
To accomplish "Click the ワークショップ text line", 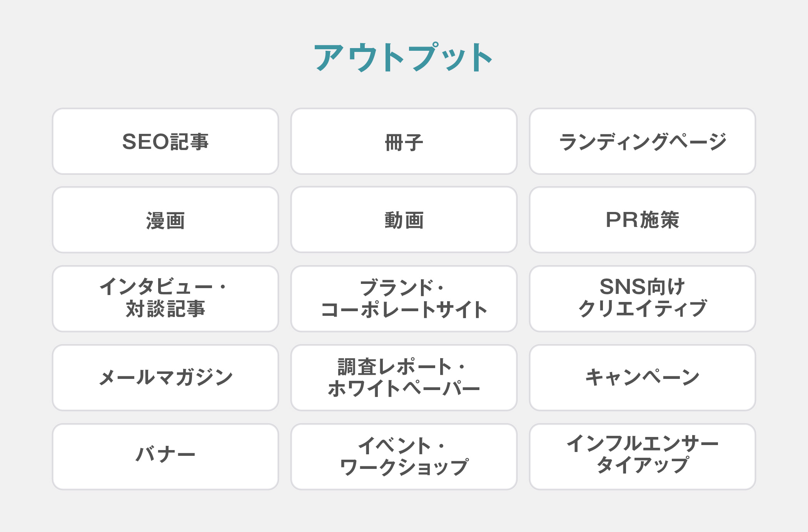I will point(404,467).
